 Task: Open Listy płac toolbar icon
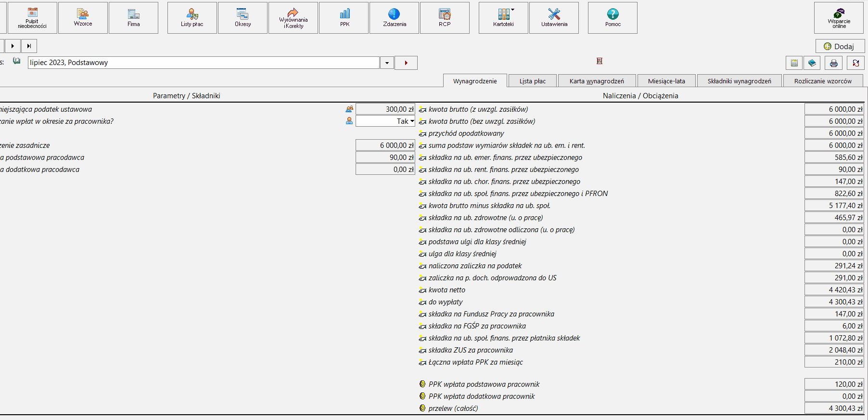point(192,18)
